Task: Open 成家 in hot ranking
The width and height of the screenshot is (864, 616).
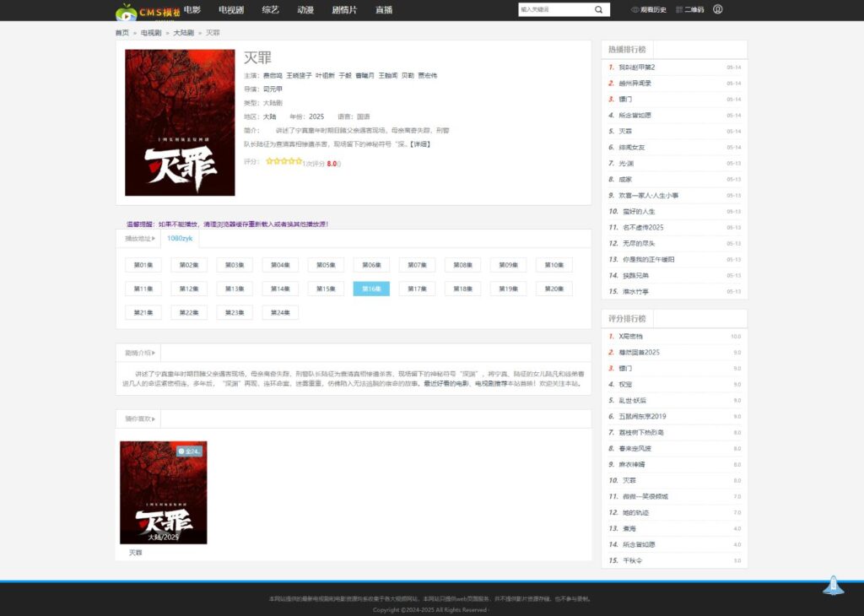Action: [x=625, y=179]
